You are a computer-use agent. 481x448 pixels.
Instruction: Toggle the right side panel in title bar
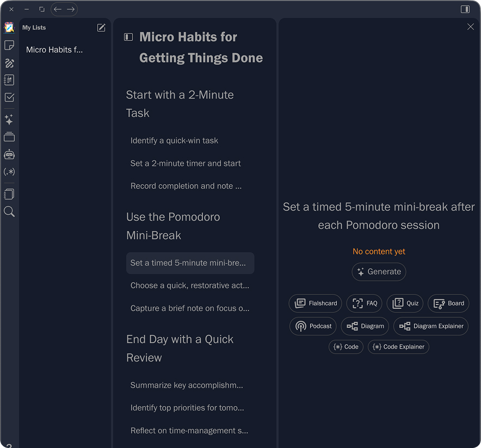[x=465, y=9]
